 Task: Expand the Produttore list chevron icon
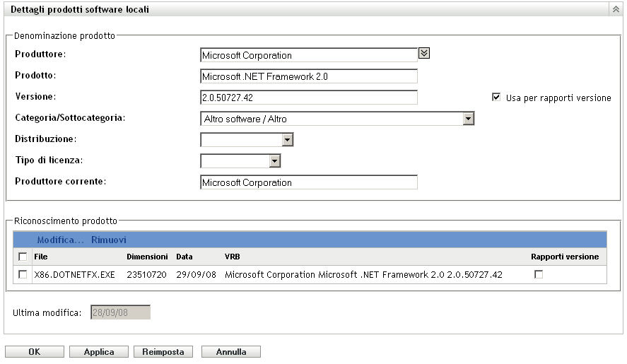[424, 53]
